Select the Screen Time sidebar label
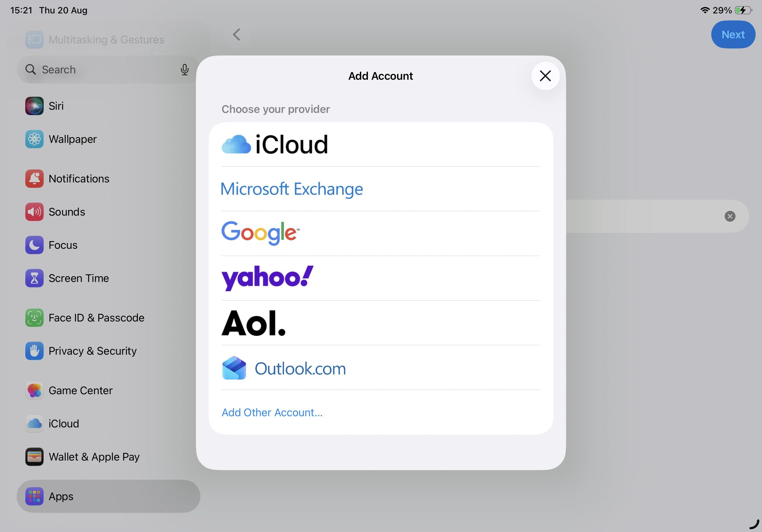 pos(79,278)
